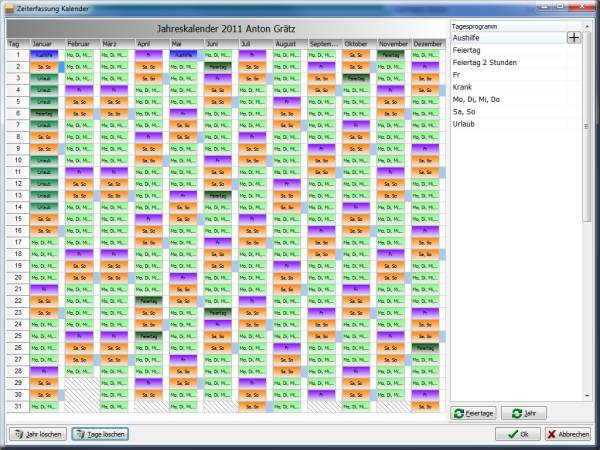Select the Feiertag cell on 3 Oktober
This screenshot has width=600, height=450.
pos(356,78)
